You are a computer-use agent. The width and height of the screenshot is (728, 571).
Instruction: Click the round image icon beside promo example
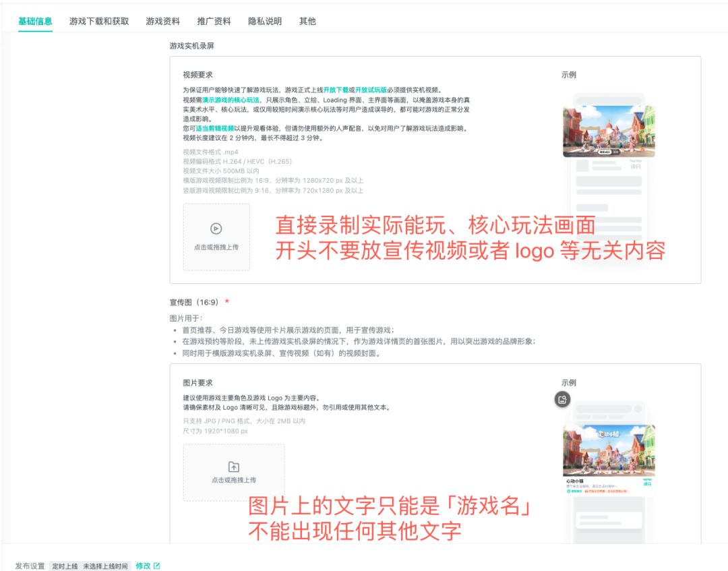(562, 400)
